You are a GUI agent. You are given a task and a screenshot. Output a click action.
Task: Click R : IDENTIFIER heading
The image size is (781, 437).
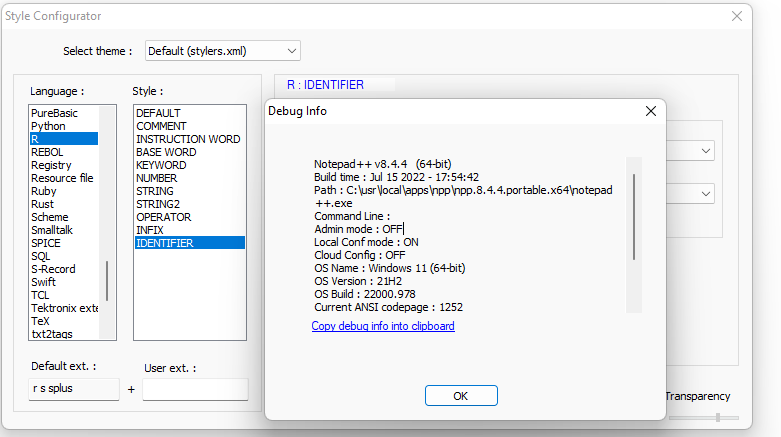[325, 85]
